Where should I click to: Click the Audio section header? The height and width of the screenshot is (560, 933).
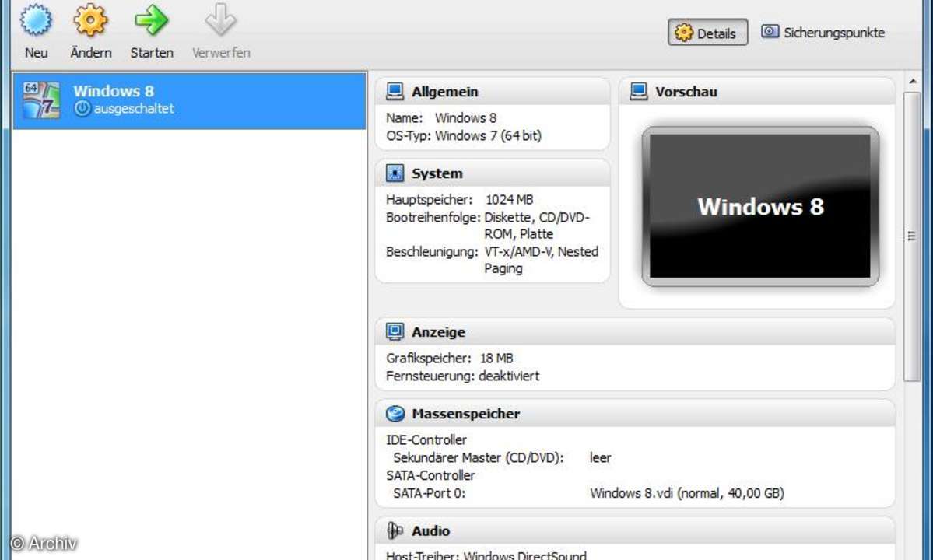coord(430,531)
